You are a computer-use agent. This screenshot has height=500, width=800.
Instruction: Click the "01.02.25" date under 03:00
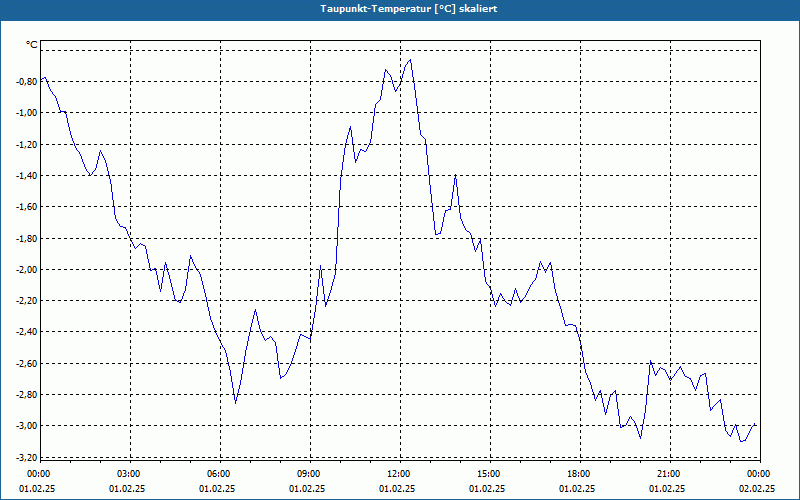point(127,489)
